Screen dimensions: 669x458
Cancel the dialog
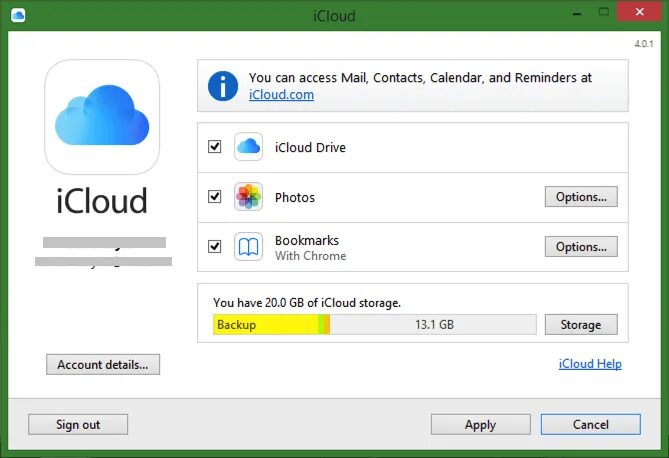[x=591, y=425]
